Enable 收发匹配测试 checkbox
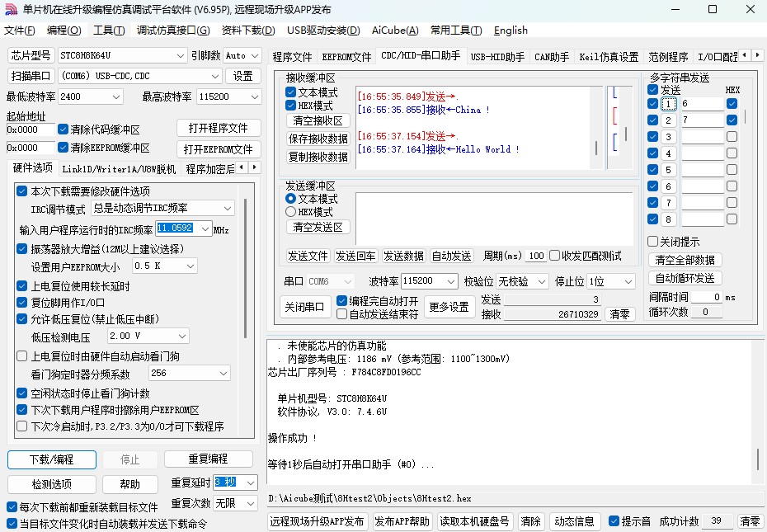Viewport: 767px width, 532px height. coord(555,256)
